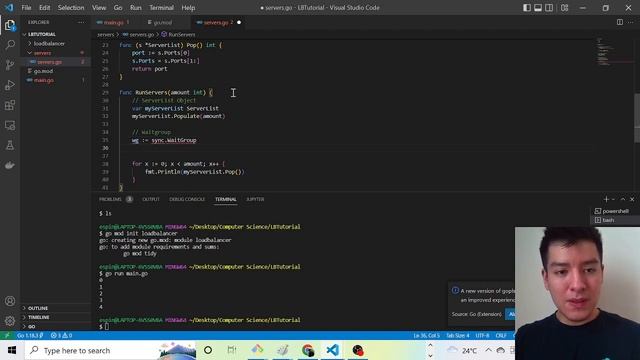Toggle the primary side bar layout icon
Viewport: 640px width, 360px height.
point(527,8)
